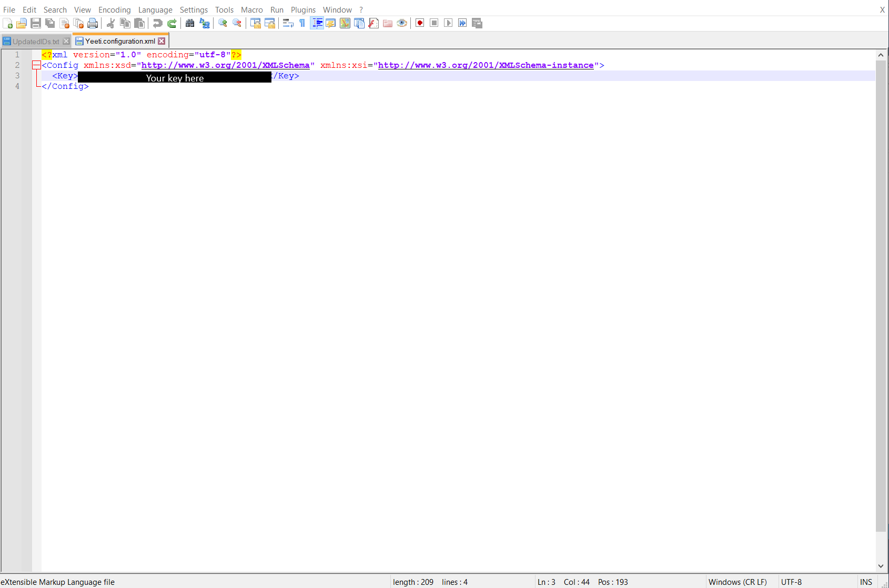889x588 pixels.
Task: Open the Search menu
Action: click(x=55, y=9)
